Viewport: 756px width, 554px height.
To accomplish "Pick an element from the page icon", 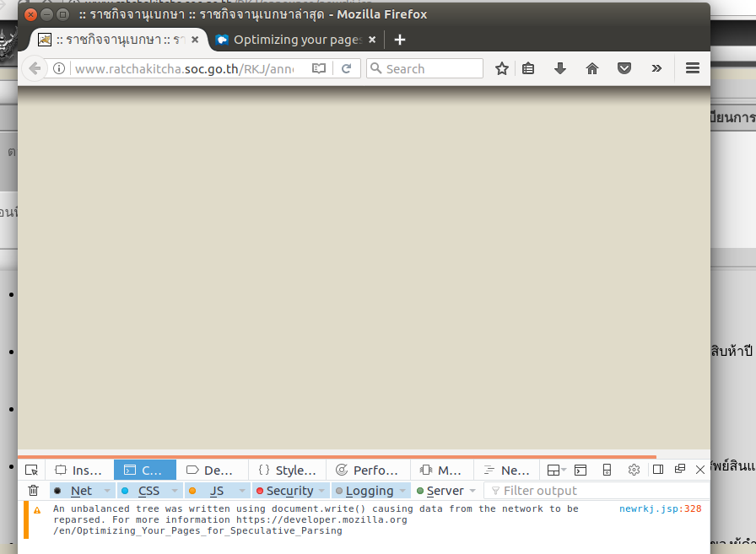I will [32, 470].
